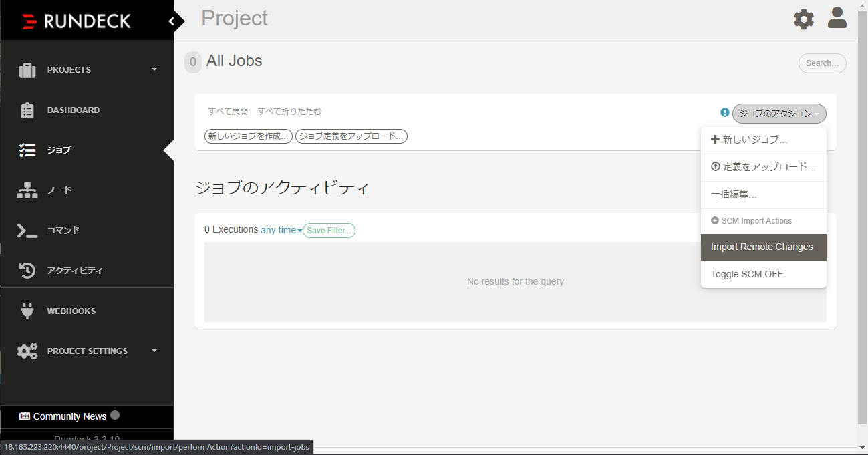Focus the Search... input field
This screenshot has height=455, width=868.
coord(823,63)
